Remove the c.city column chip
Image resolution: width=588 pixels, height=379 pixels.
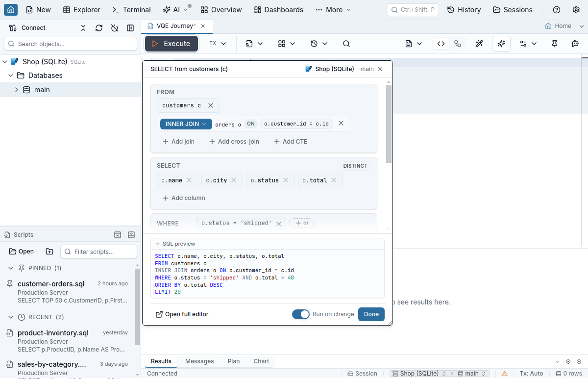click(x=234, y=180)
